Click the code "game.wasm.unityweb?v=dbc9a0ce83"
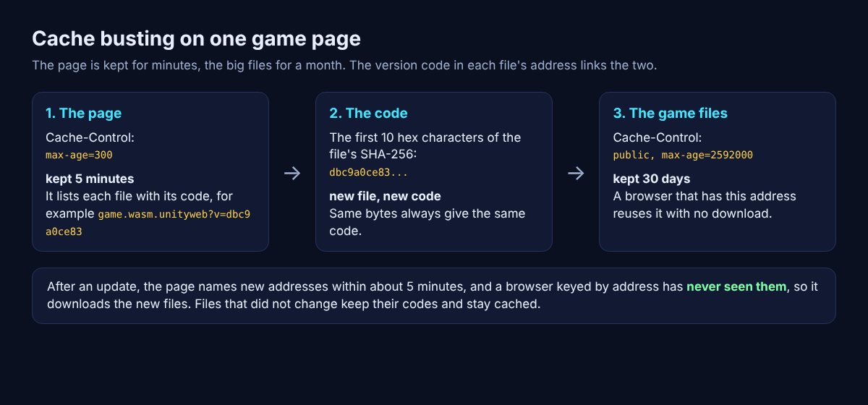Image resolution: width=868 pixels, height=405 pixels. [148, 223]
